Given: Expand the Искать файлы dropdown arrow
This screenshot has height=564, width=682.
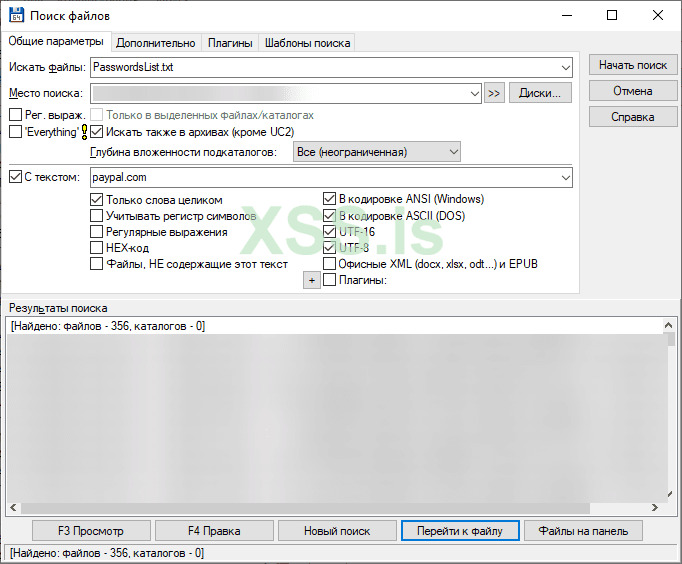Looking at the screenshot, I should point(565,67).
